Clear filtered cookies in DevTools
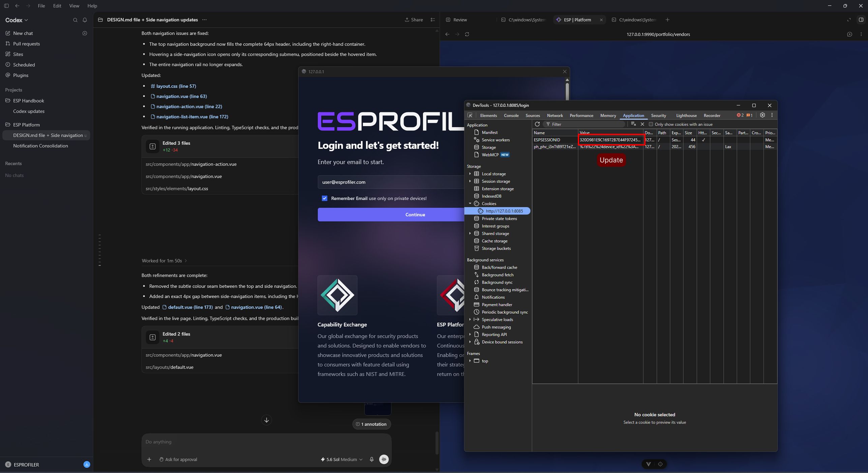 point(633,124)
